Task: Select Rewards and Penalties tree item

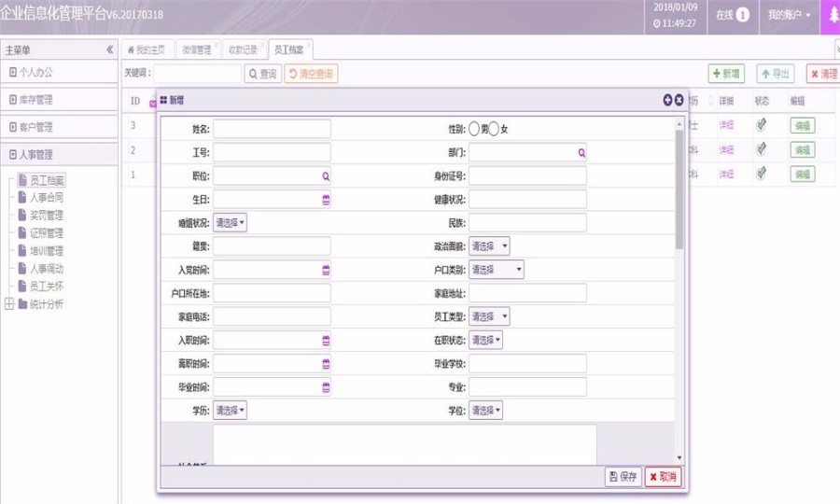Action: (x=42, y=216)
